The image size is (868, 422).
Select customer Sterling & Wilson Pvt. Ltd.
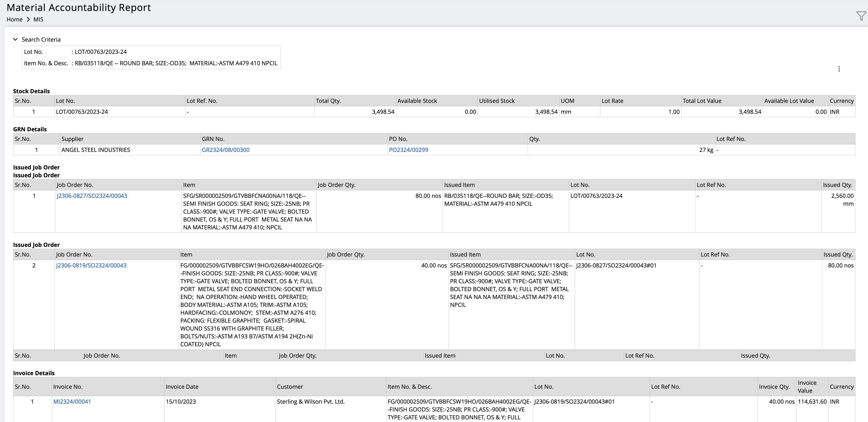[311, 401]
